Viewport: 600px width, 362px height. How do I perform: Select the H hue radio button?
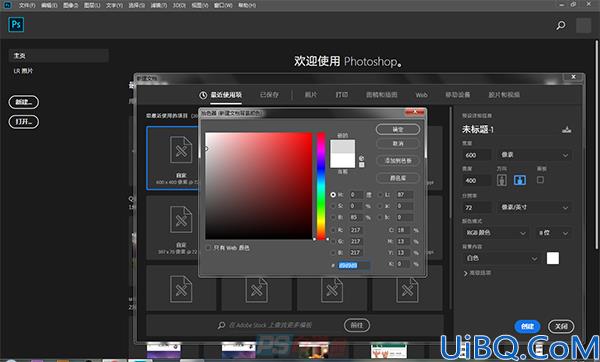click(x=333, y=195)
